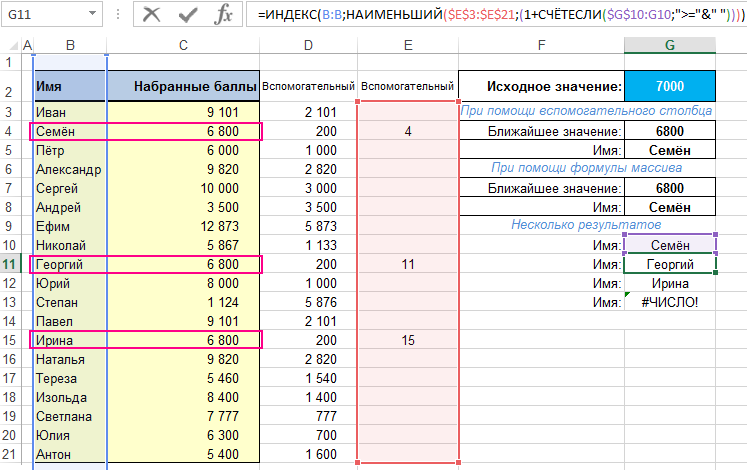Click the 'Набранные баллы' header cell
The height and width of the screenshot is (470, 747).
(x=183, y=86)
